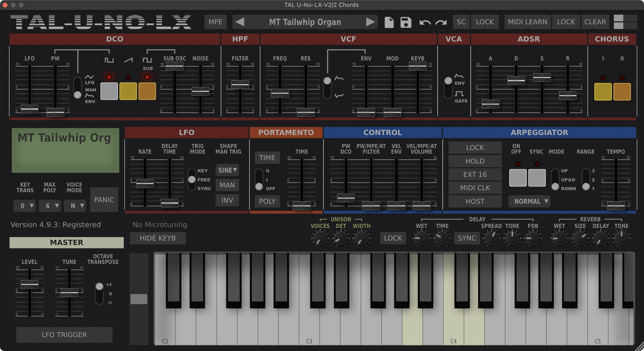Click the MIDI LEARN button
644x351 pixels.
coord(527,22)
